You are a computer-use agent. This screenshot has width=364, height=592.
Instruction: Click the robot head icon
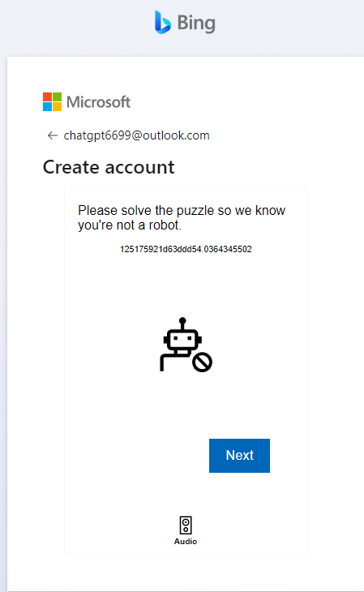point(182,340)
